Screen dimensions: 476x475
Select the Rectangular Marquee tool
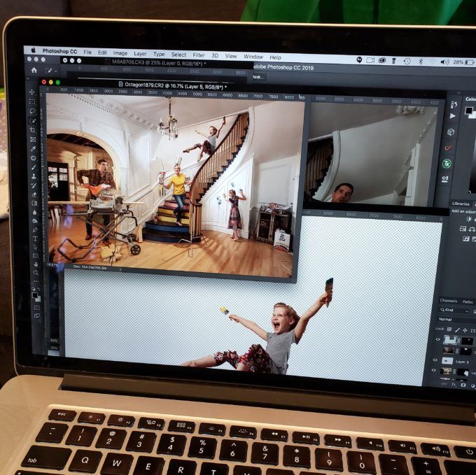tap(32, 101)
